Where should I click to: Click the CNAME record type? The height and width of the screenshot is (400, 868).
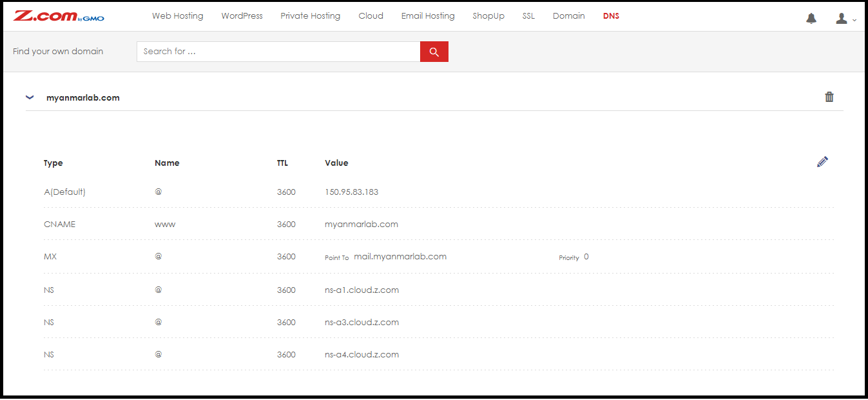click(60, 225)
